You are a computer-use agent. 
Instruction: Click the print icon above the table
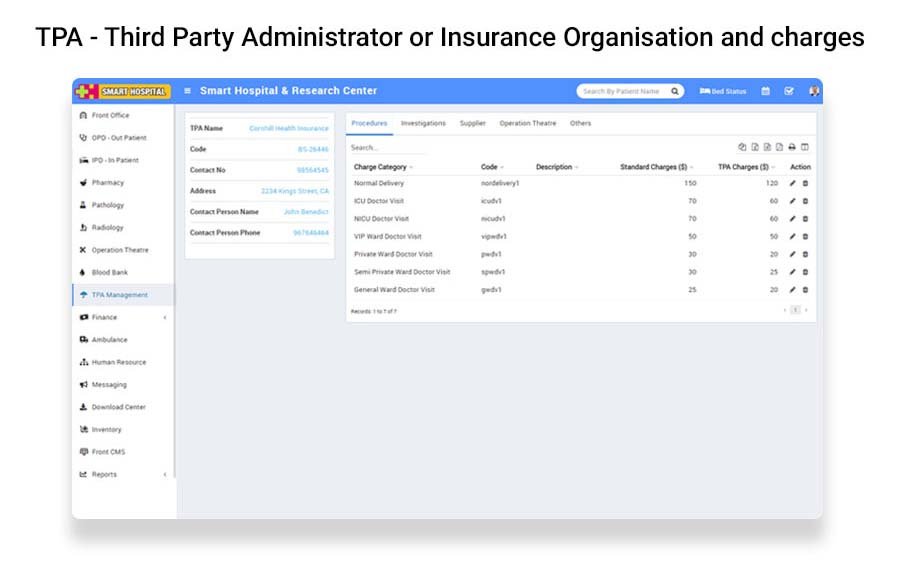792,147
